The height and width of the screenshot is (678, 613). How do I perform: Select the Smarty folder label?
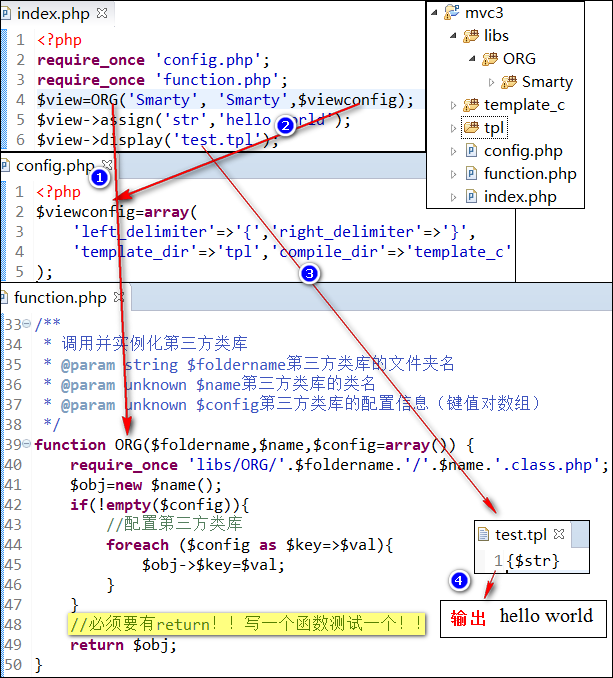click(547, 82)
